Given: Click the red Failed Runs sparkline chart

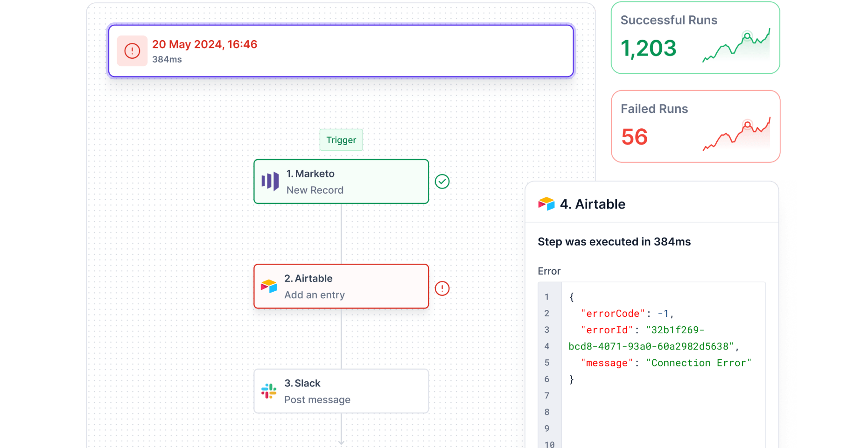Looking at the screenshot, I should pyautogui.click(x=736, y=134).
